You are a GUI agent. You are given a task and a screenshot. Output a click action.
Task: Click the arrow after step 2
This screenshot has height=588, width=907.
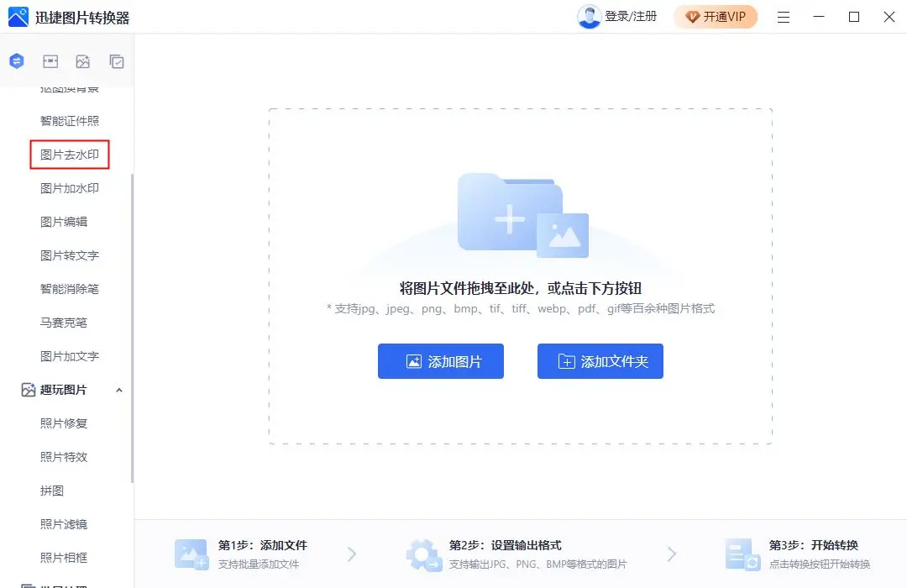(672, 554)
